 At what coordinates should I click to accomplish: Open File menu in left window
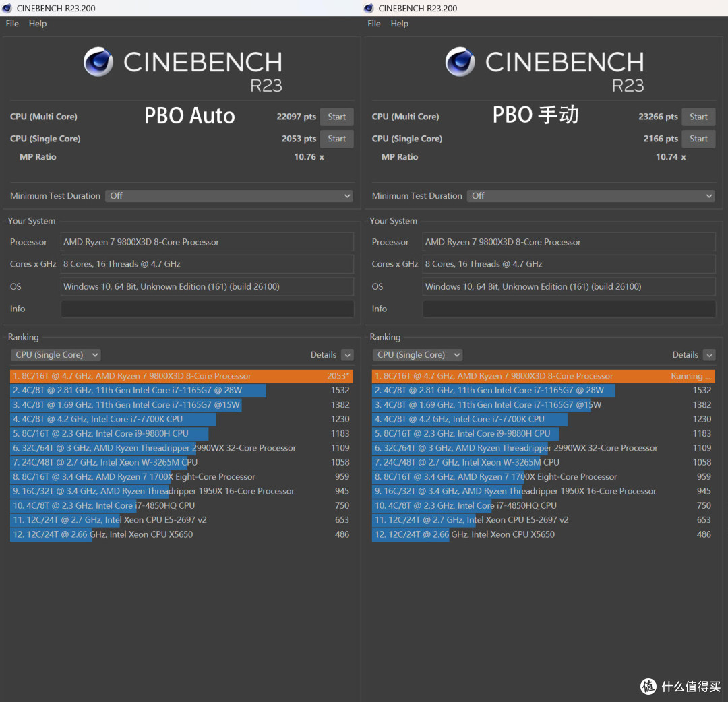pos(12,23)
